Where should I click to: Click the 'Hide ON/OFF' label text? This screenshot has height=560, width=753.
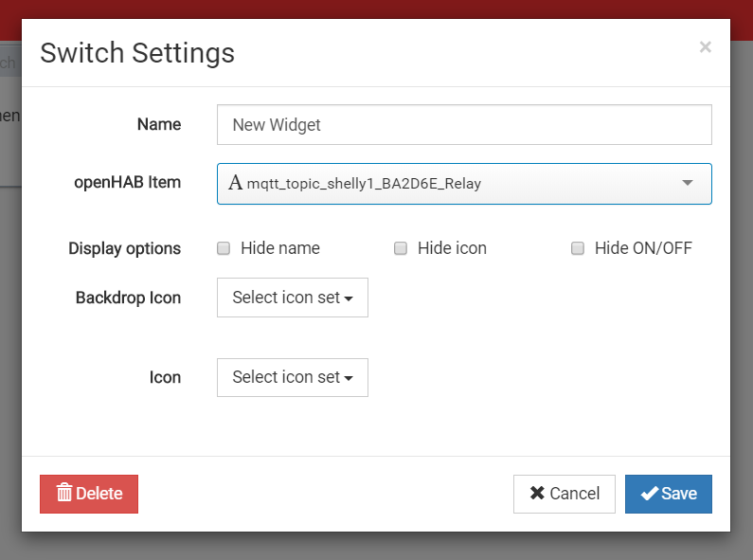coord(643,248)
